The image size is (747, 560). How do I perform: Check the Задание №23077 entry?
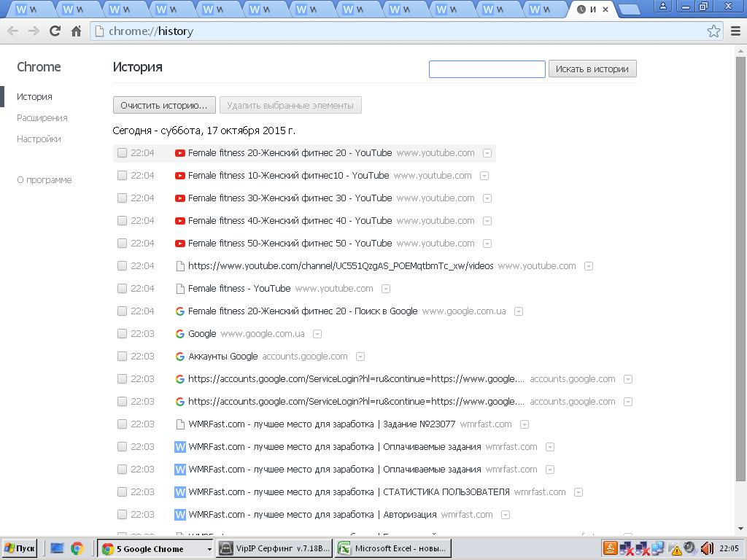122,424
